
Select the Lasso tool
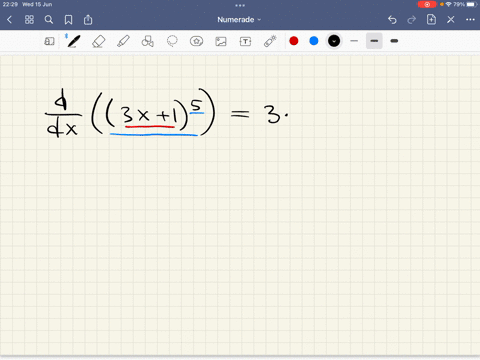point(172,41)
